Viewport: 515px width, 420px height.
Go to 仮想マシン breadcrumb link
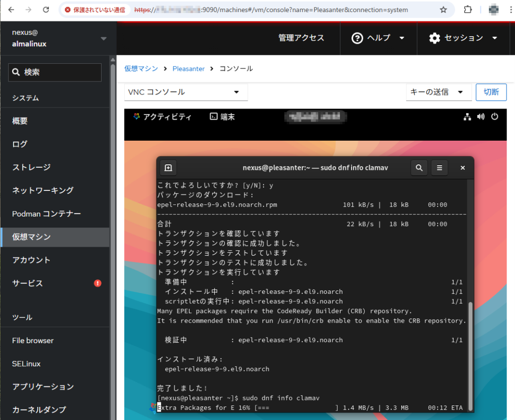tap(141, 68)
